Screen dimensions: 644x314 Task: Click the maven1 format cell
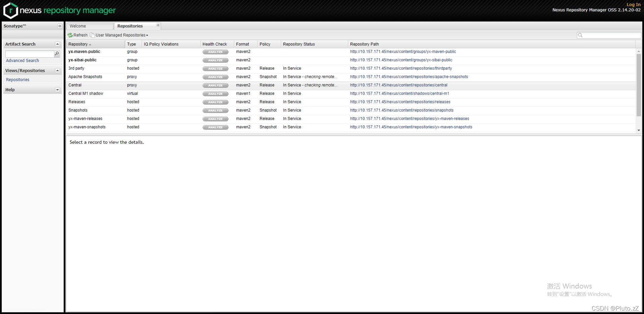[243, 93]
